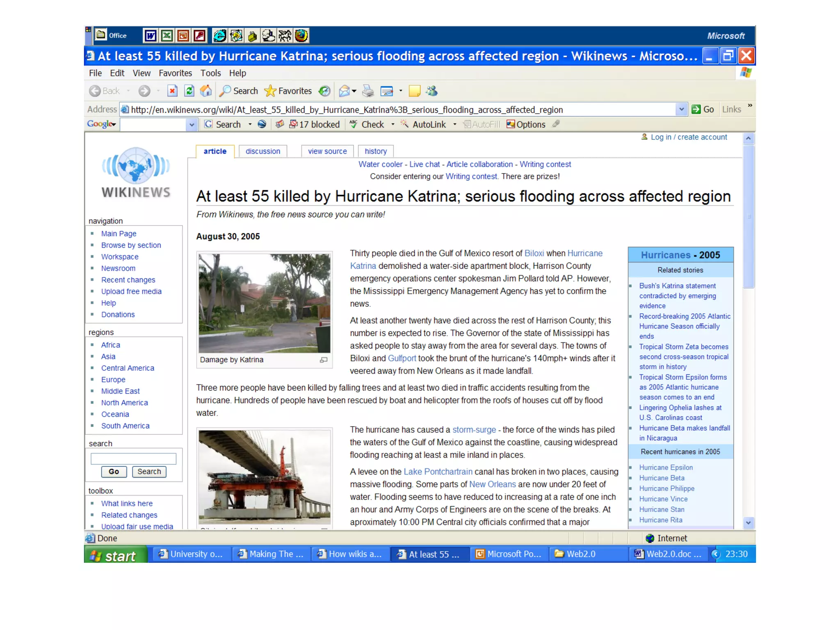The image size is (840, 630).
Task: Click the Print icon
Action: [x=368, y=91]
